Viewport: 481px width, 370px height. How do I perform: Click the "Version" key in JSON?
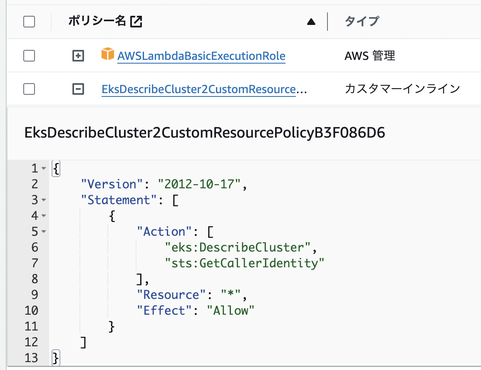(x=112, y=184)
